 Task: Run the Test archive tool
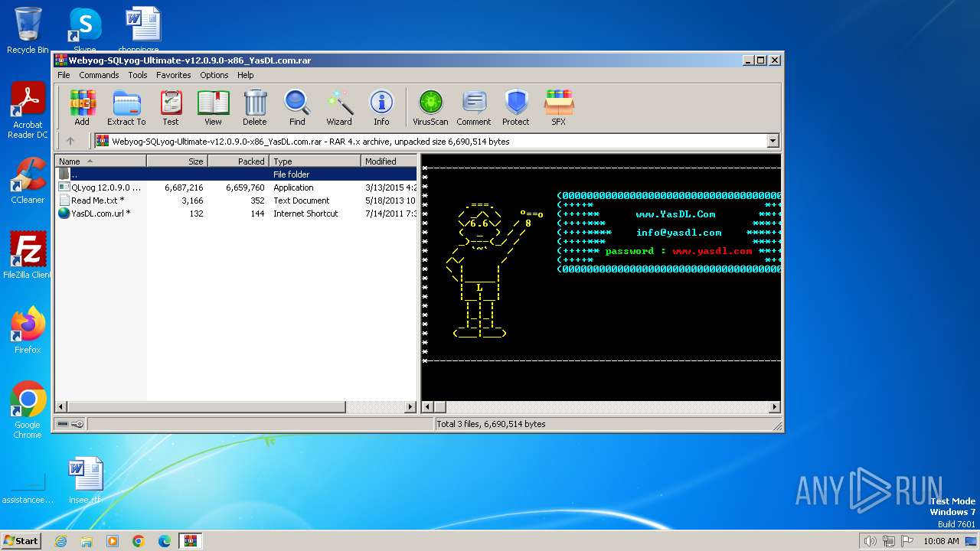tap(171, 108)
